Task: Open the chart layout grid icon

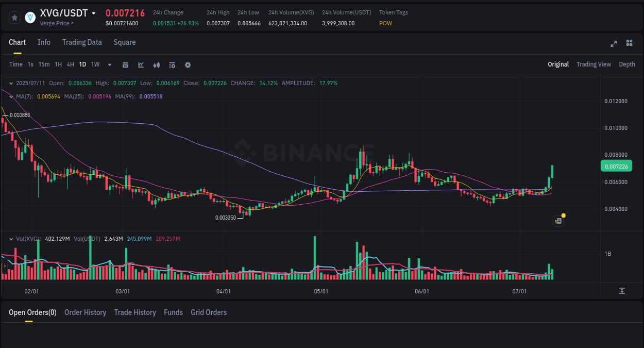Action: pyautogui.click(x=629, y=44)
